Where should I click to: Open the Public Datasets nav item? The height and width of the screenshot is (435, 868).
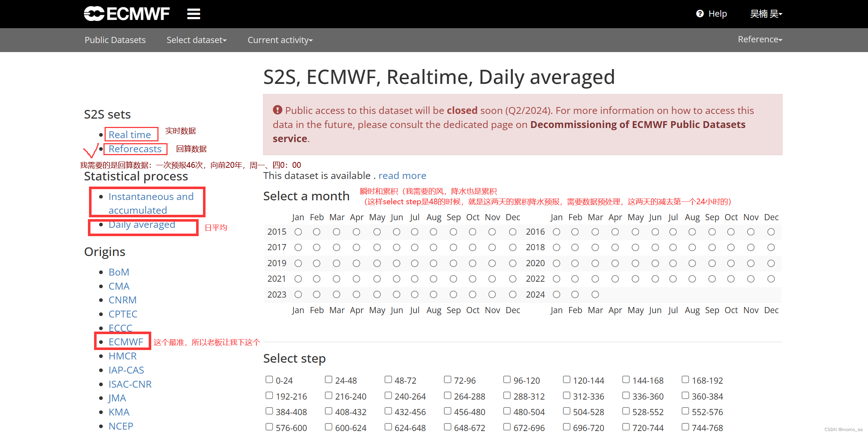coord(115,40)
